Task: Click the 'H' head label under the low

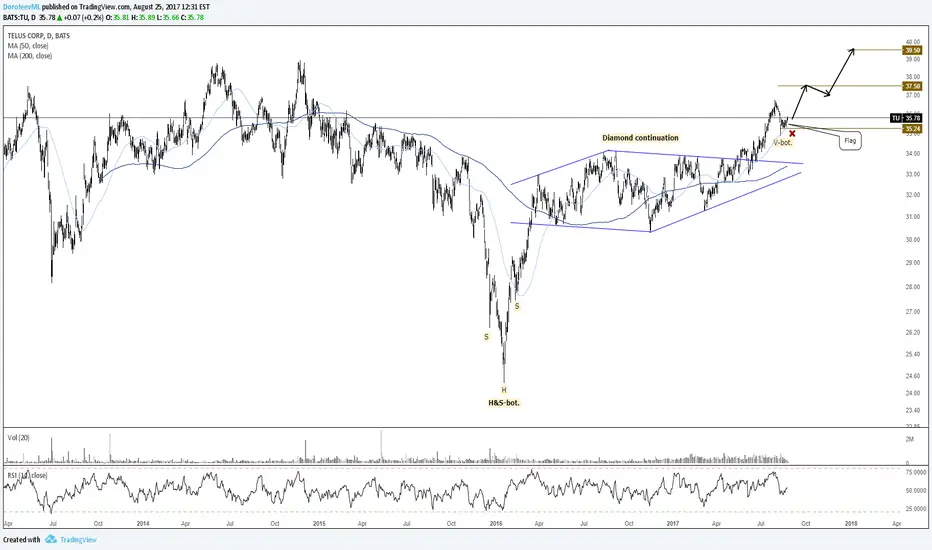Action: click(x=504, y=390)
